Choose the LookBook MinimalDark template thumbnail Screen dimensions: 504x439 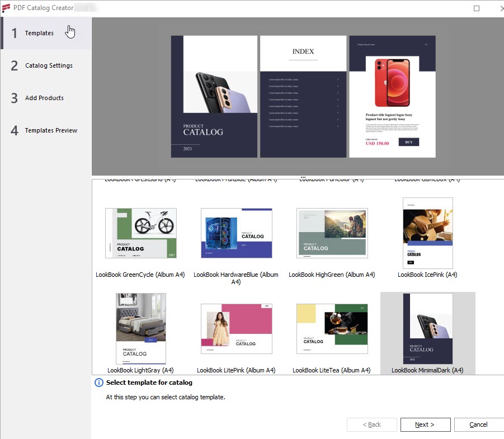tap(428, 328)
